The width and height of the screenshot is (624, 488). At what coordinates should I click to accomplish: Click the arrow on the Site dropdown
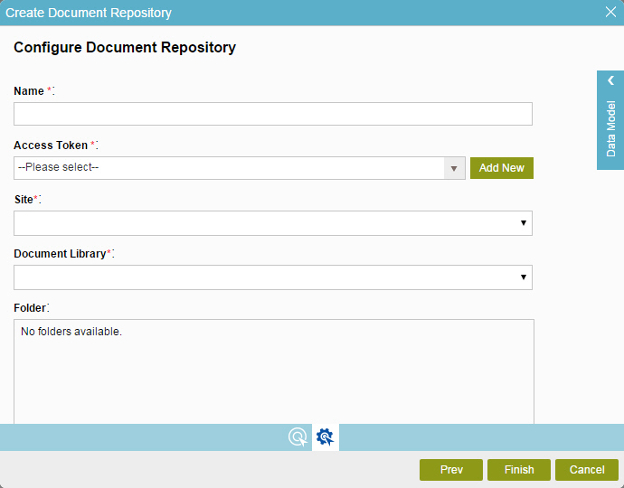tap(523, 223)
